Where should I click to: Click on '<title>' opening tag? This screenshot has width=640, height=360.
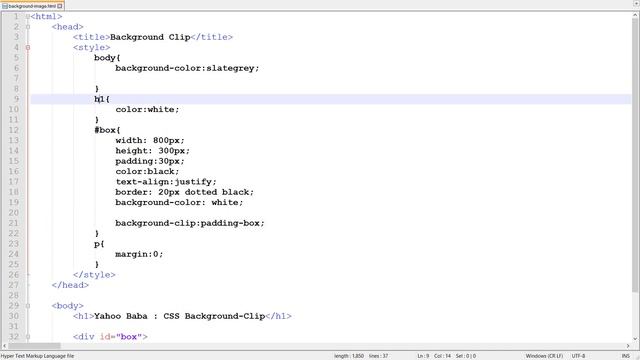tap(91, 37)
